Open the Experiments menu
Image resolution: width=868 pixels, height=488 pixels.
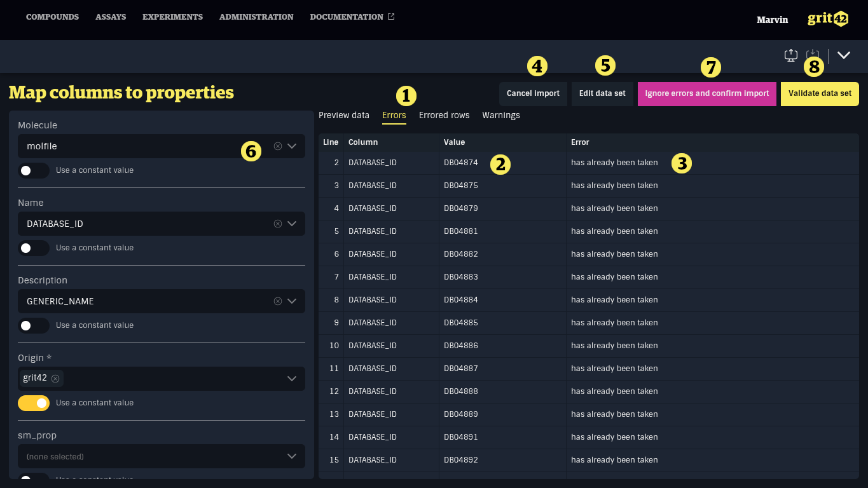(172, 17)
